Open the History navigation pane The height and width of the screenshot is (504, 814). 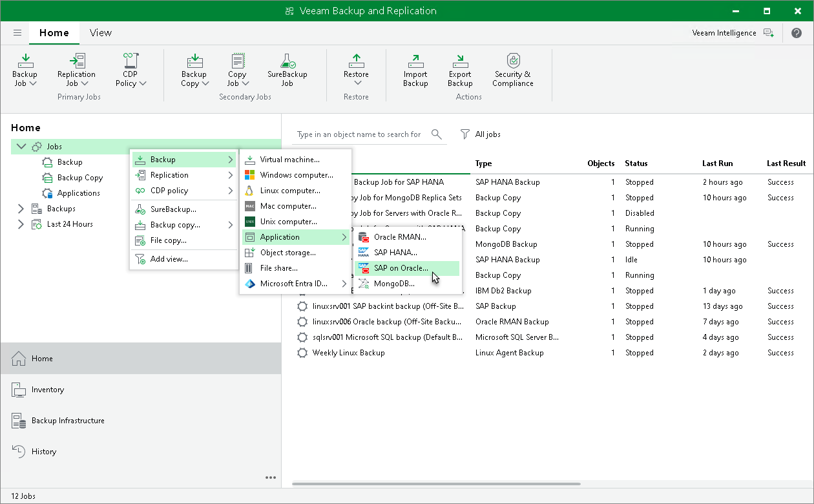(141, 452)
